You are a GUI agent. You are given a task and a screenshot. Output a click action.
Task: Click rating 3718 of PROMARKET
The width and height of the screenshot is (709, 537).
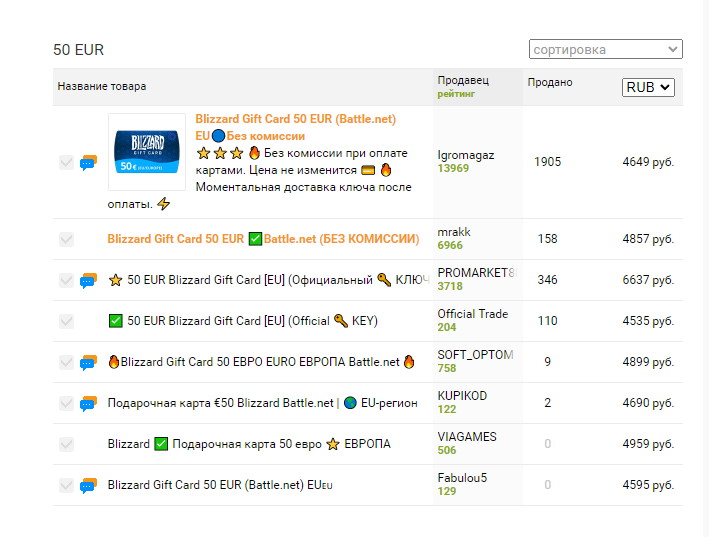(x=450, y=286)
